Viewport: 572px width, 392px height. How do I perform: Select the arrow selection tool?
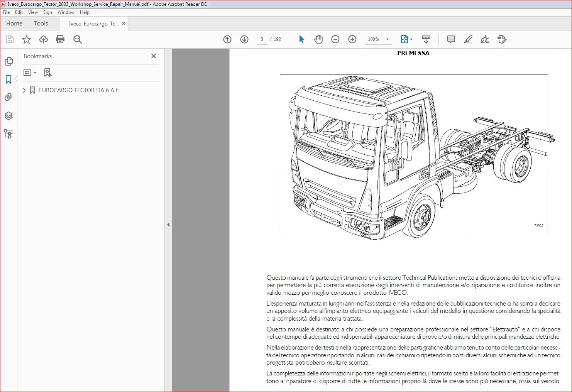(x=301, y=39)
